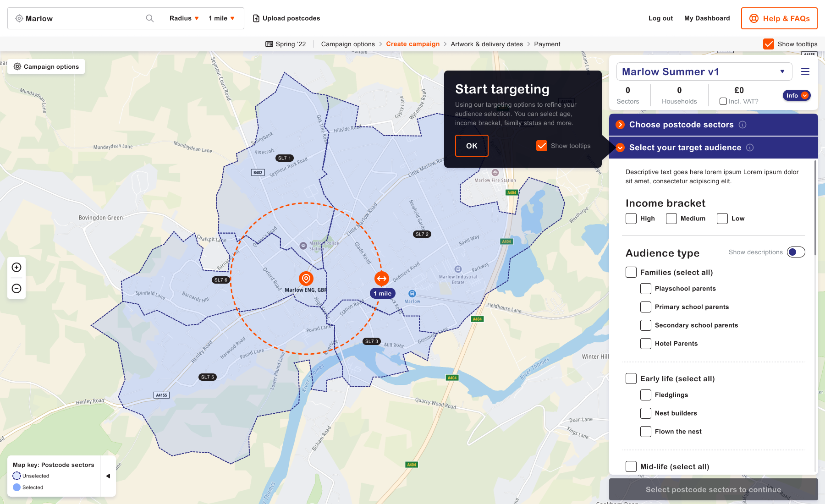Click info icon next to Choose postcode sectors

742,125
